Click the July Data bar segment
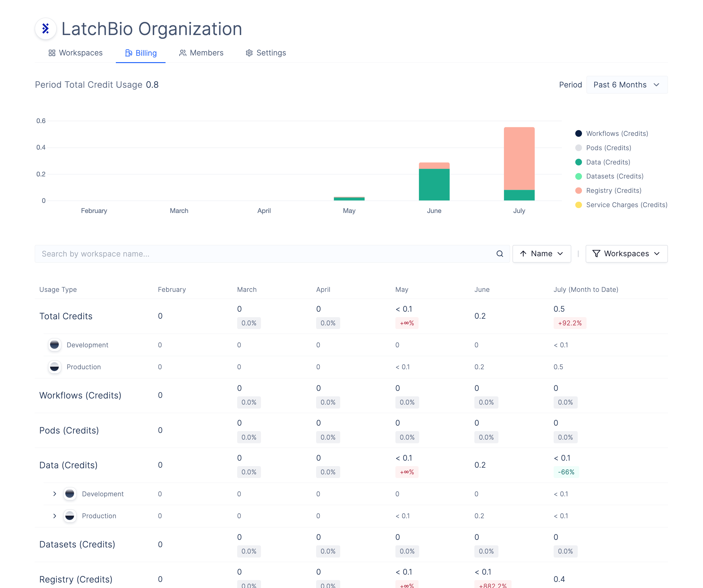703x588 pixels. [x=519, y=195]
